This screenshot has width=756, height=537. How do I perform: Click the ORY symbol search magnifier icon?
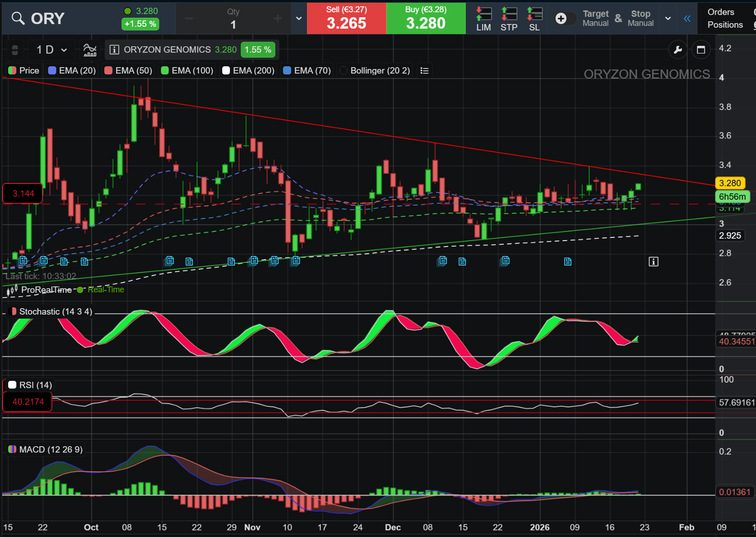18,18
